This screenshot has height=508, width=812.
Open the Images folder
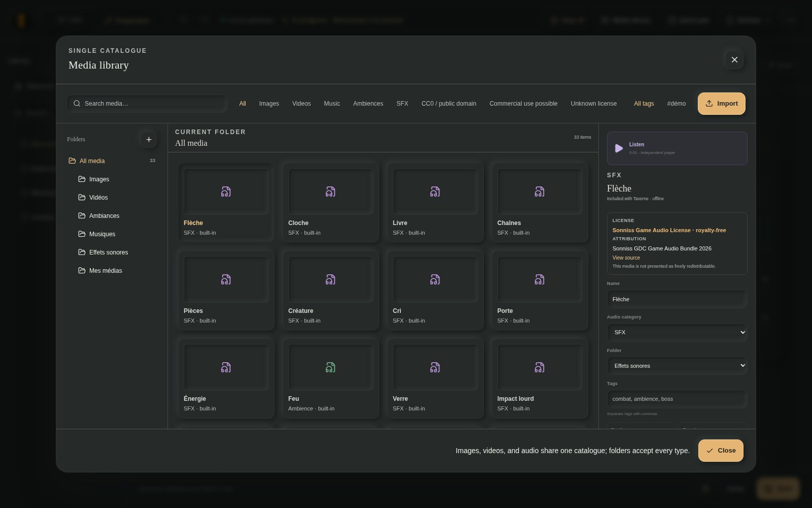(x=117, y=179)
